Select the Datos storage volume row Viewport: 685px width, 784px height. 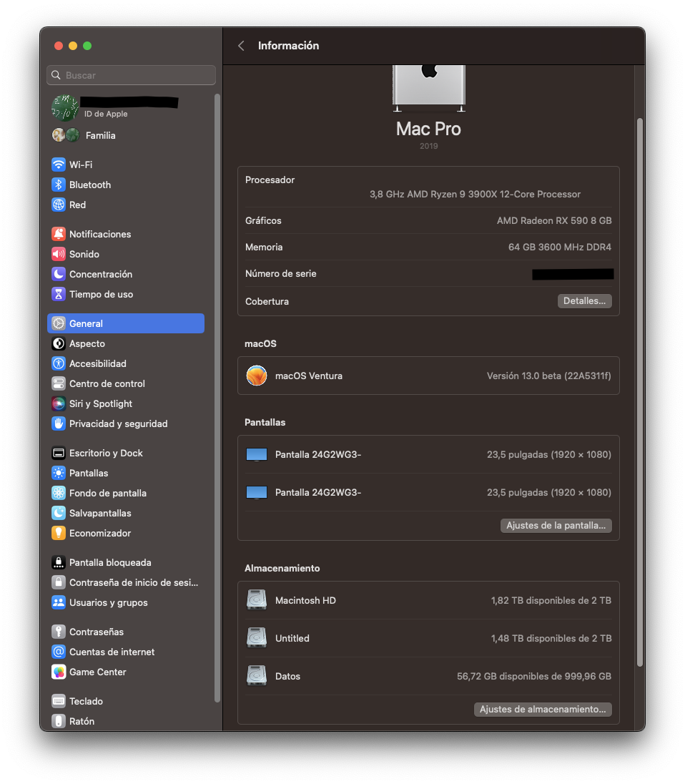[x=428, y=676]
